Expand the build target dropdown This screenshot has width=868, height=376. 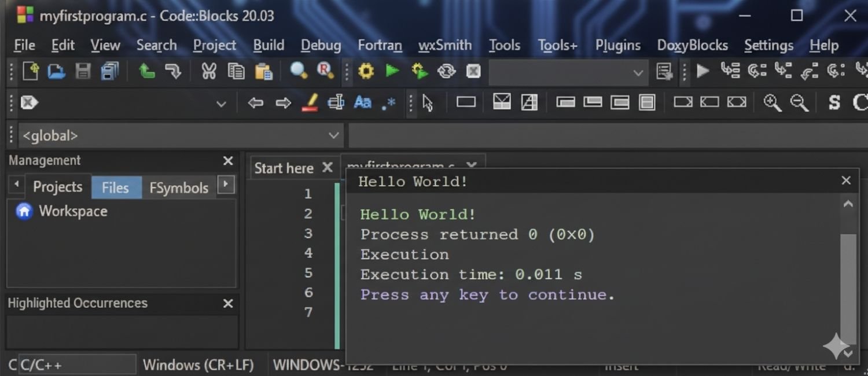[638, 73]
